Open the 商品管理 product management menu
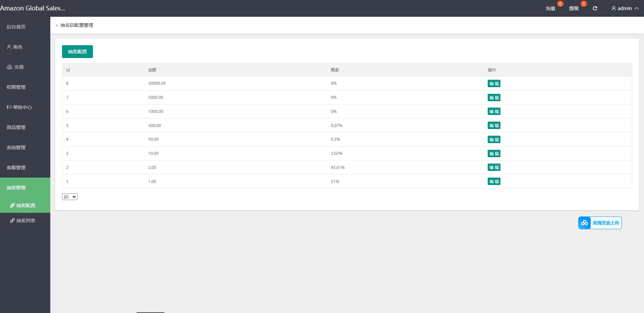Viewport: 644px width, 313px height. click(x=16, y=127)
